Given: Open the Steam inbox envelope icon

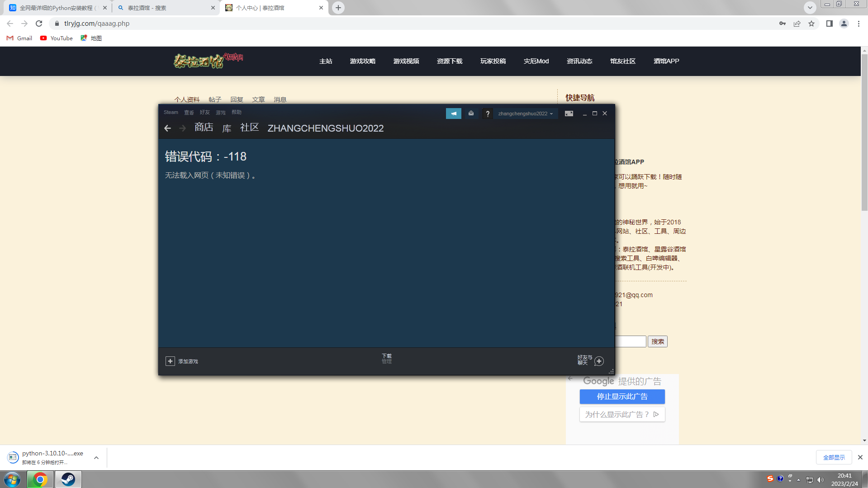Looking at the screenshot, I should [471, 114].
